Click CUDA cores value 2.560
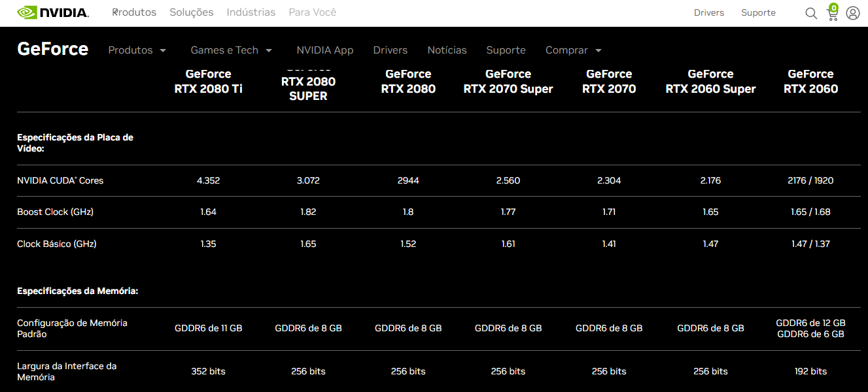 (508, 180)
